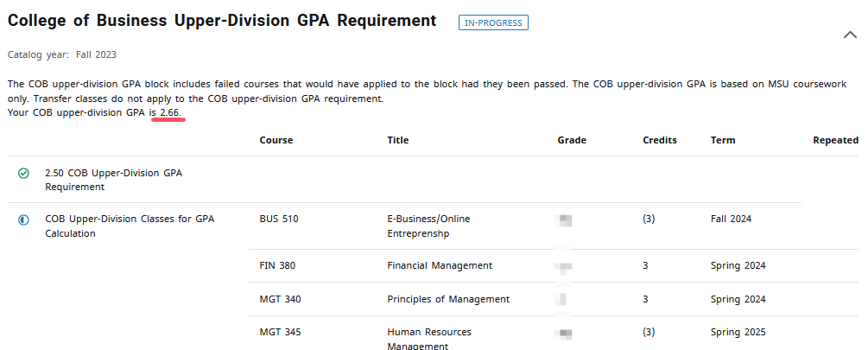Select the MGT 345 course code
This screenshot has width=868, height=350.
tap(280, 333)
